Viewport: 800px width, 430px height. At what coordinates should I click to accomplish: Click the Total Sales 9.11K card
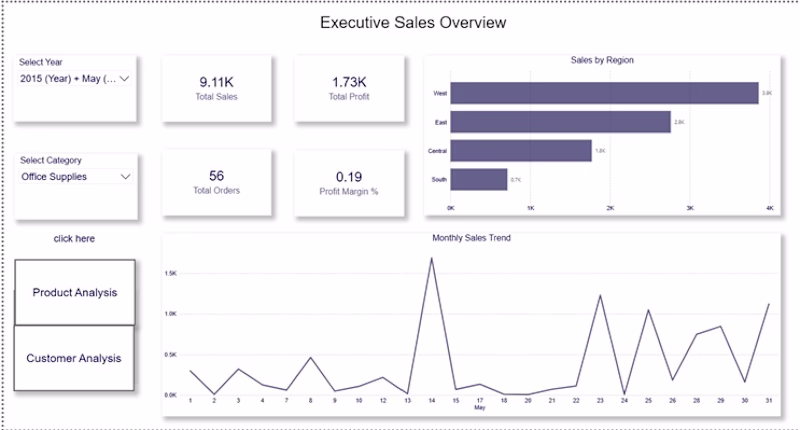216,89
